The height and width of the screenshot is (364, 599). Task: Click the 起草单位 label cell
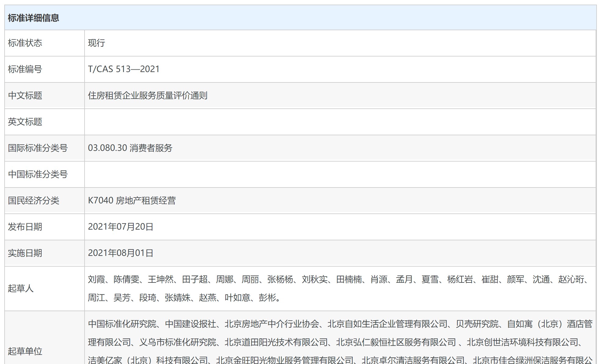(25, 351)
